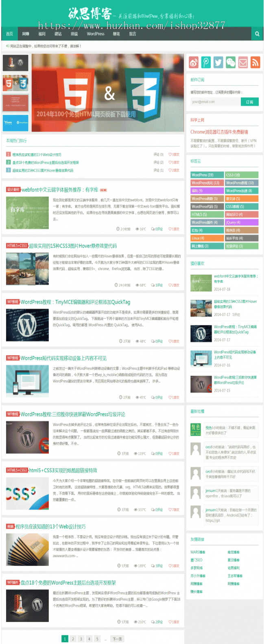Open hot ranking item 盘点18个免费的WordPress主题
The image size is (264, 644).
click(46, 163)
